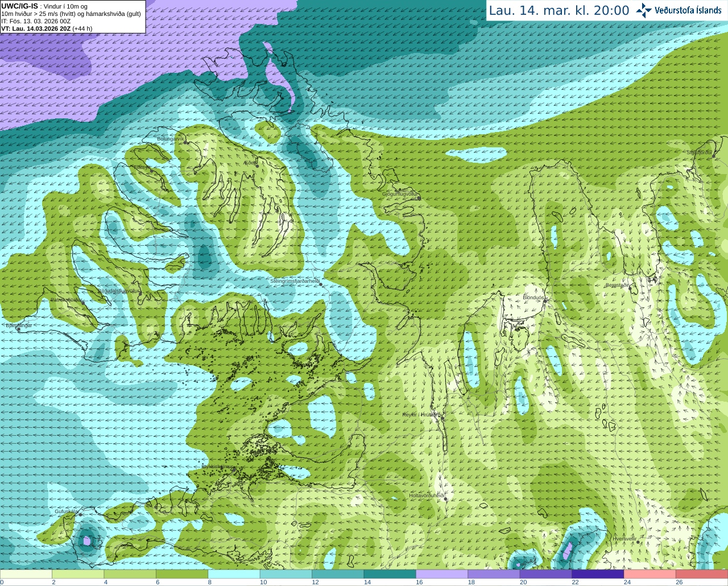Click the IT: Fös. 13. 03. 2026 00Z line
Viewport: 728px width, 586px height.
tap(36, 21)
